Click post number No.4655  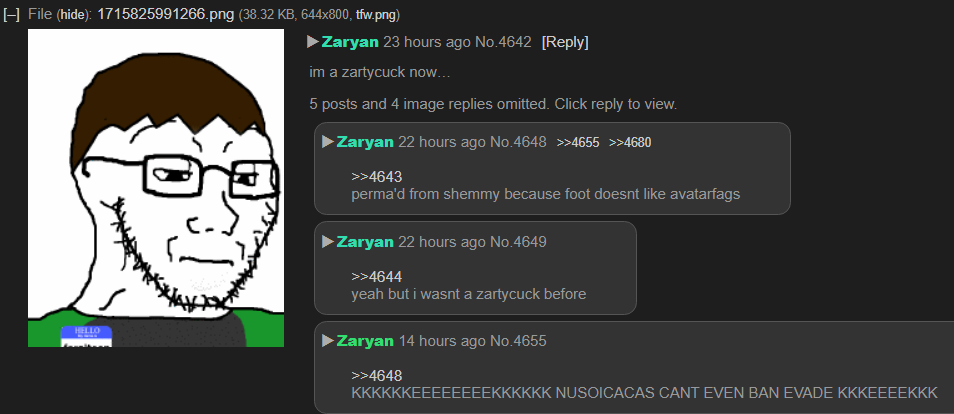tap(518, 341)
